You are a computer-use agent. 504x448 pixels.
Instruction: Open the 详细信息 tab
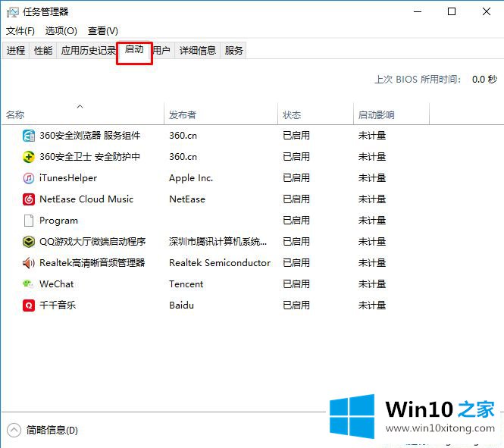(197, 50)
